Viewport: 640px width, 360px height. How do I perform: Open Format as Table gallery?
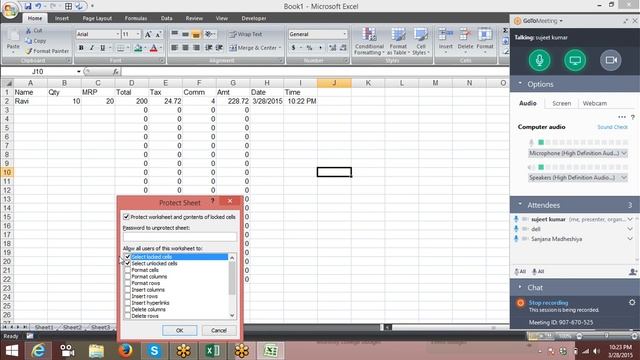pyautogui.click(x=398, y=41)
